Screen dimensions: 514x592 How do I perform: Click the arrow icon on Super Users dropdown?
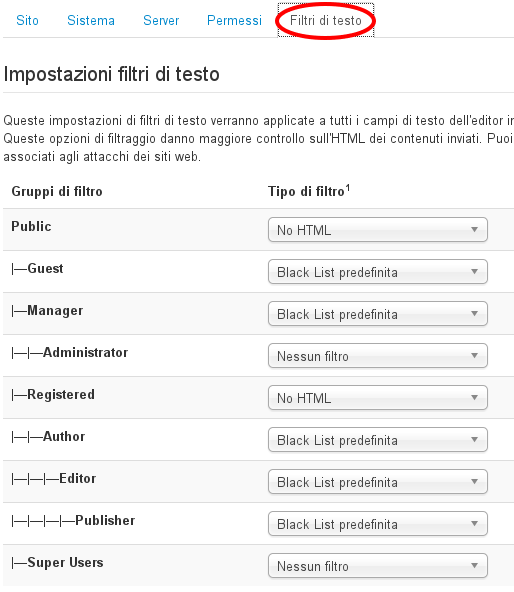coord(475,566)
